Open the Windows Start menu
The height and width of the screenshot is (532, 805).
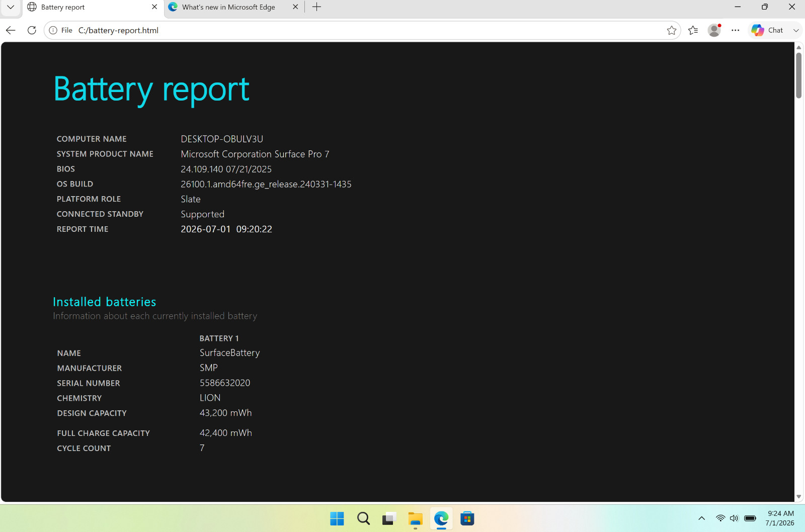coord(337,518)
